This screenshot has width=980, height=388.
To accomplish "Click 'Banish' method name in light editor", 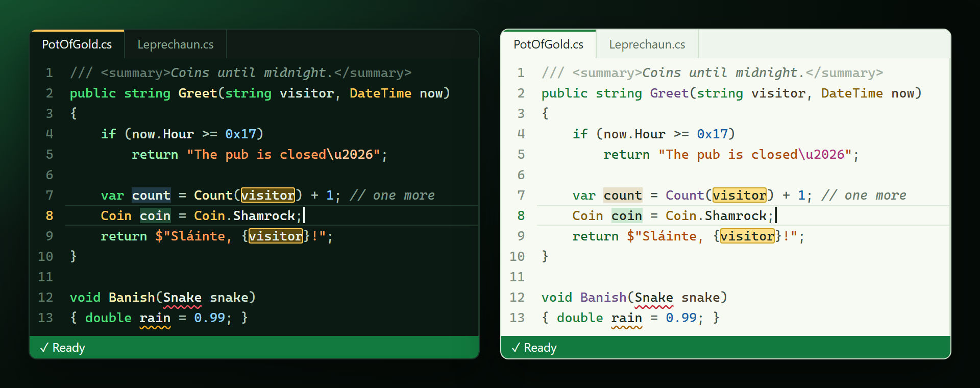I will click(603, 297).
